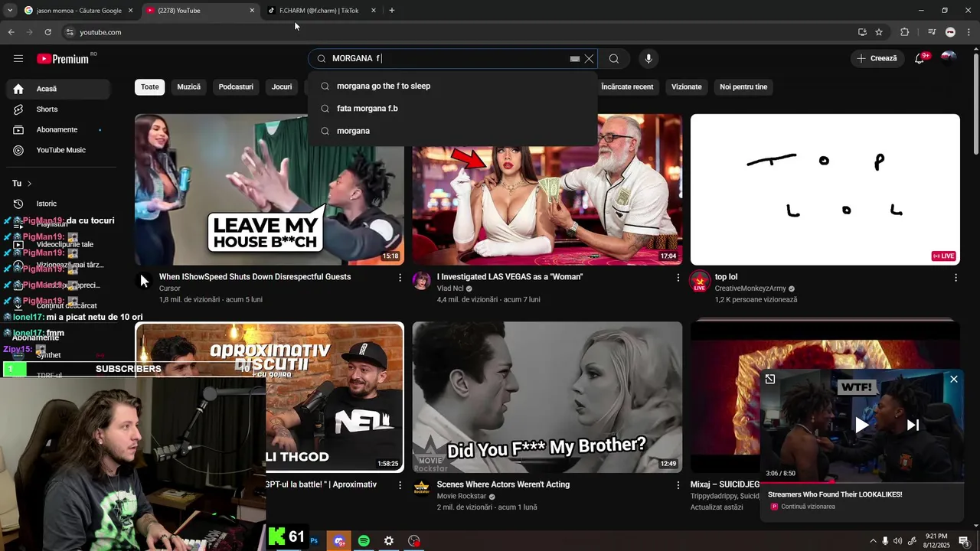
Task: Open Scenes Where Actors Weren't Acting title
Action: [503, 484]
